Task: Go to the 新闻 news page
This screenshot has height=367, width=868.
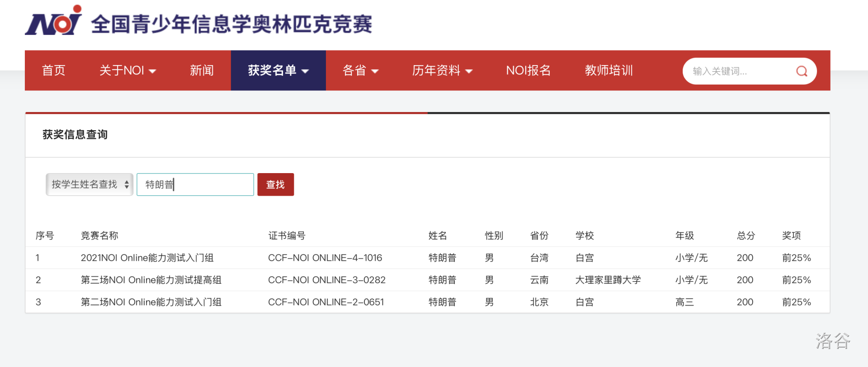Action: pyautogui.click(x=202, y=71)
